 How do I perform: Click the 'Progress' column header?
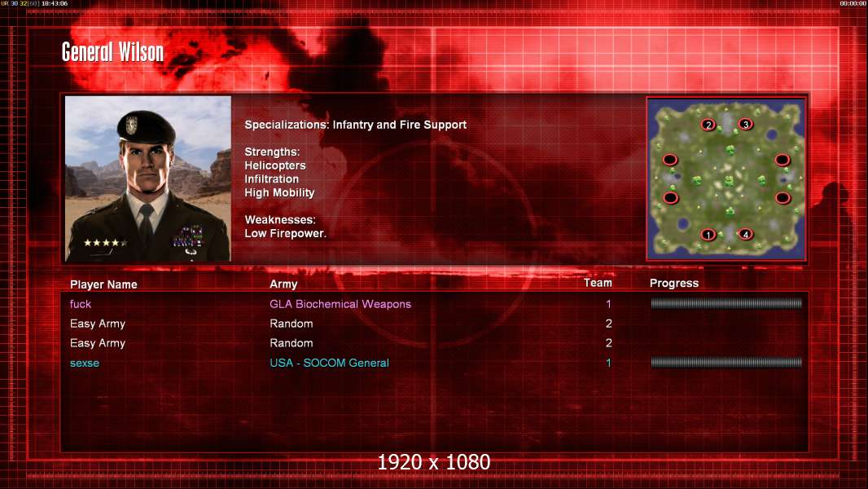pos(673,284)
